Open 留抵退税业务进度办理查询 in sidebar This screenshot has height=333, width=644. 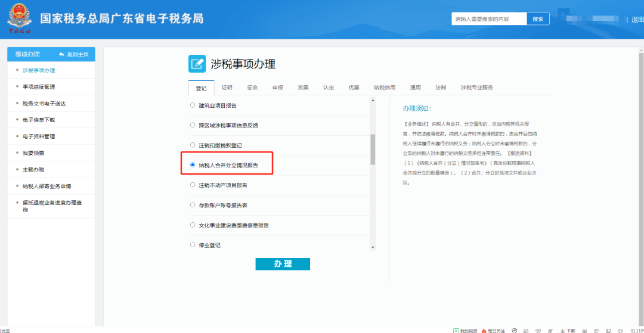coord(52,206)
